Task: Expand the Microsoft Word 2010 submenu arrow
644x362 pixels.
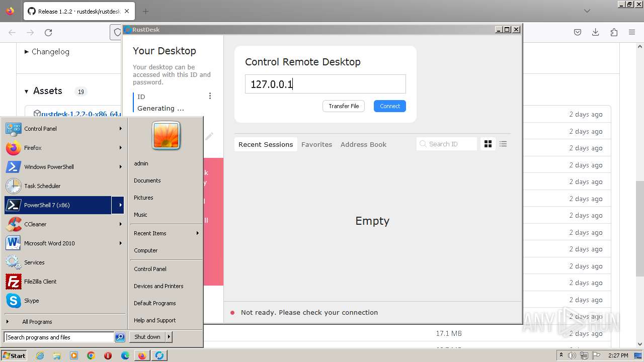Action: click(120, 243)
